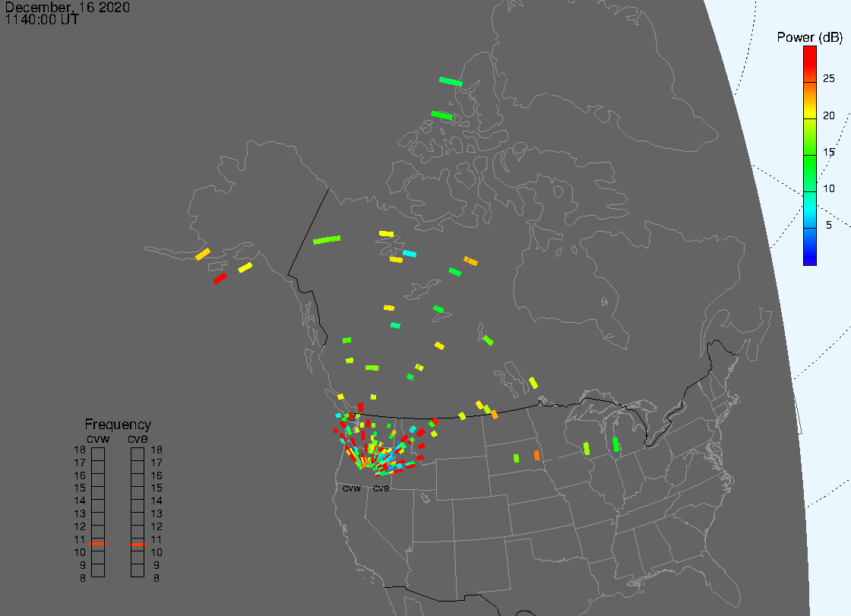851x616 pixels.
Task: Click the cve header above frequency bar
Action: (138, 438)
